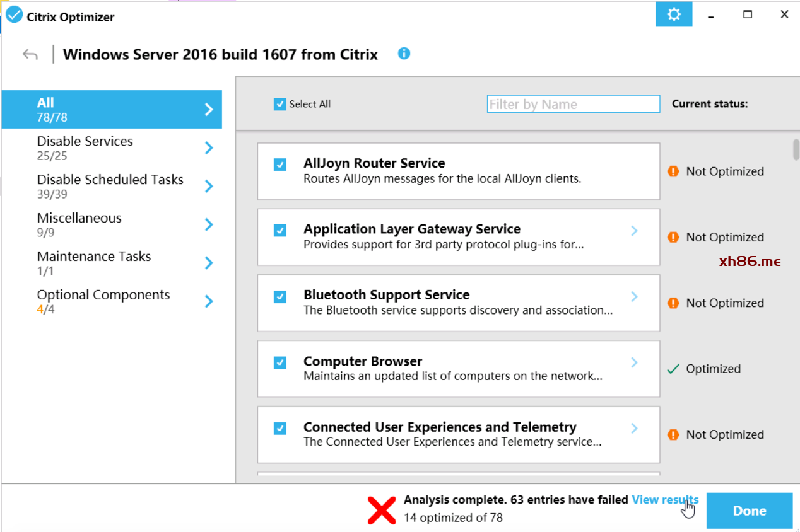
Task: Click the Done button
Action: (750, 511)
